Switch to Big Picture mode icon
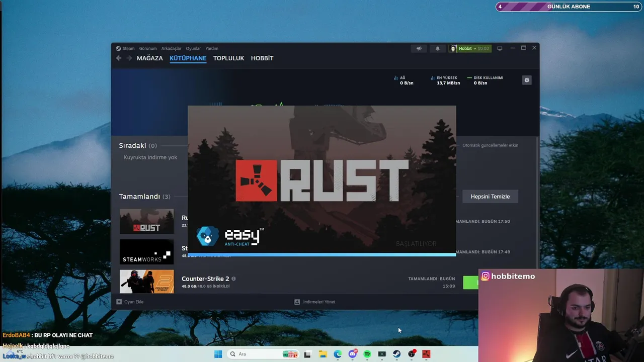644x362 pixels. [500, 49]
